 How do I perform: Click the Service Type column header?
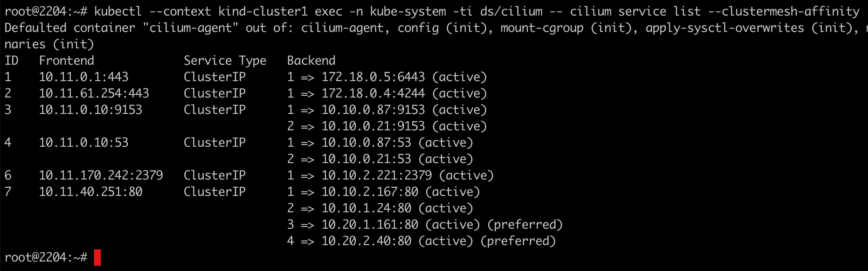pos(225,61)
